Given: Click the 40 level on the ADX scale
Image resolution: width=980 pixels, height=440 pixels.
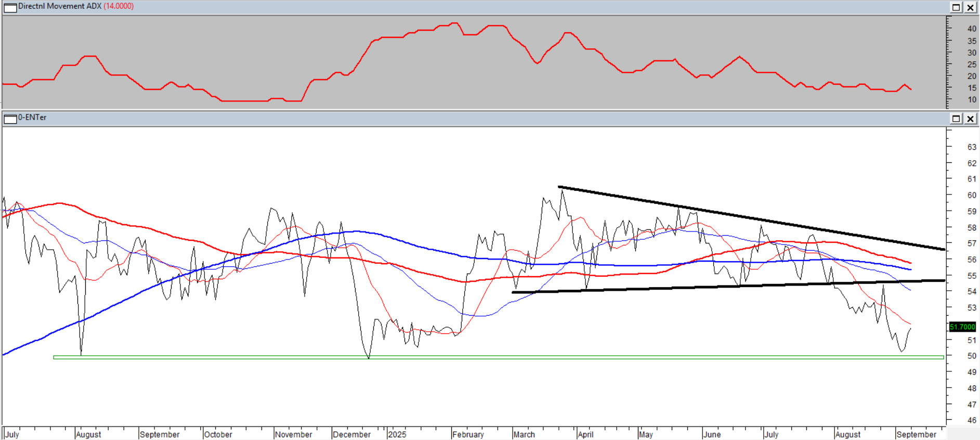Looking at the screenshot, I should pyautogui.click(x=971, y=29).
